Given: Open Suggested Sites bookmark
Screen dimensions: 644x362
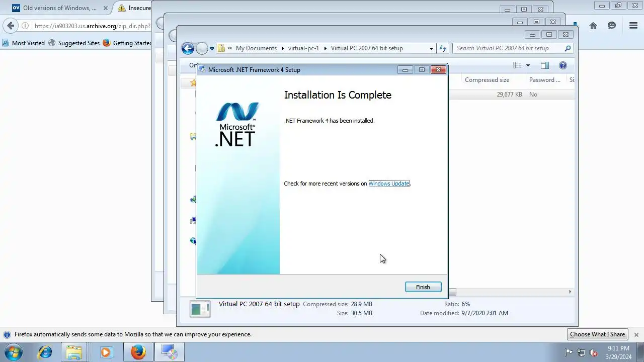Looking at the screenshot, I should pyautogui.click(x=74, y=43).
